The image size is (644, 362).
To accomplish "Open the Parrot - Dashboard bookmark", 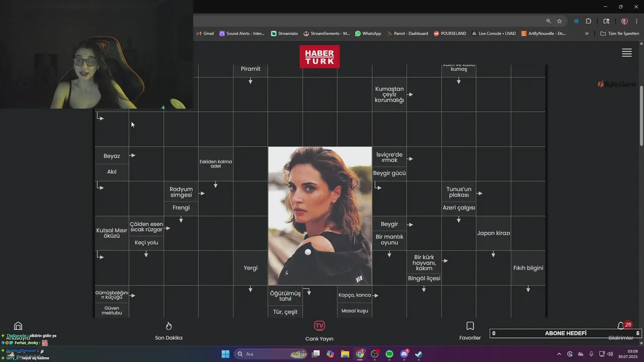I will tap(407, 34).
